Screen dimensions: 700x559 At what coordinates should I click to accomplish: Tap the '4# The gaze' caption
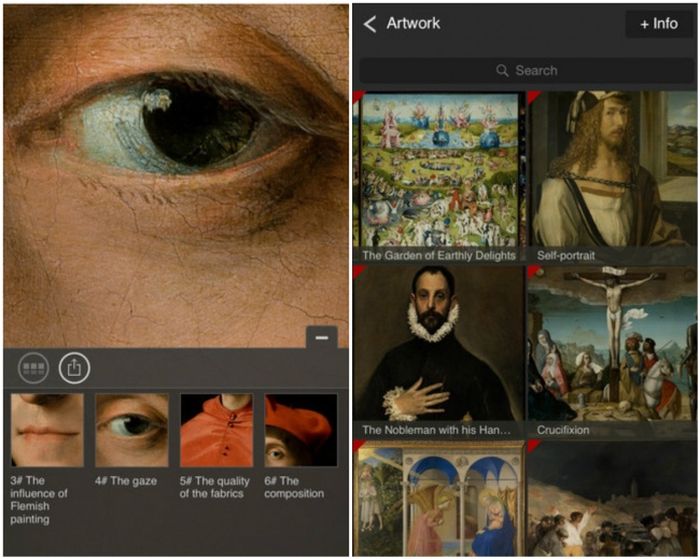click(126, 481)
